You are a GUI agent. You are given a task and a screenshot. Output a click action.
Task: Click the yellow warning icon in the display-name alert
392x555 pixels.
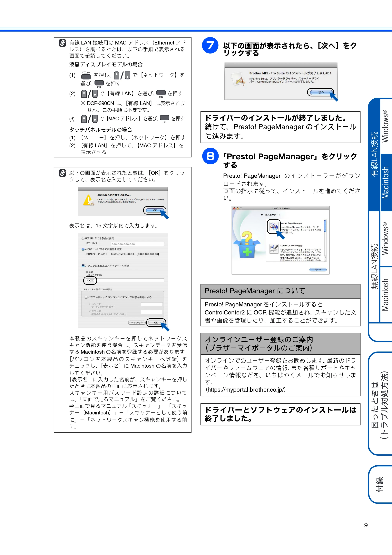[x=88, y=200]
